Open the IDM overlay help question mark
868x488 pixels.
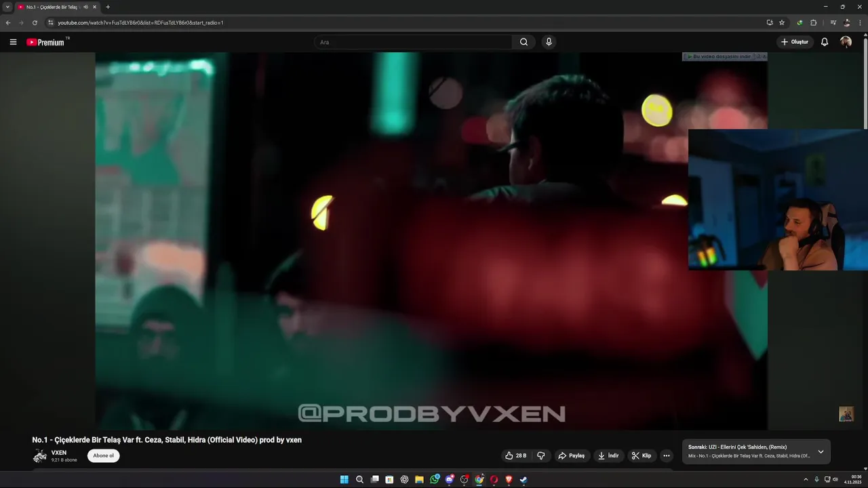tap(757, 56)
